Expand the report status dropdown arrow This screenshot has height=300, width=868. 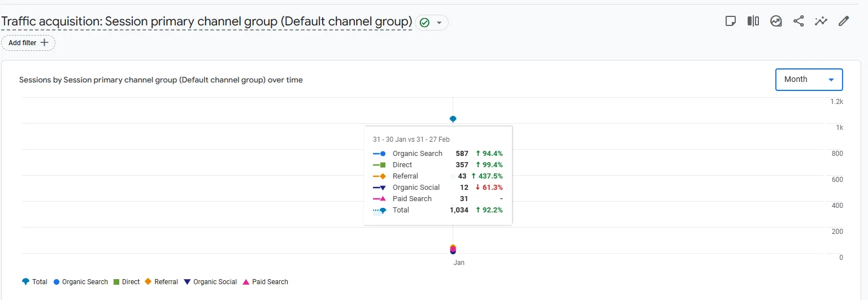439,23
